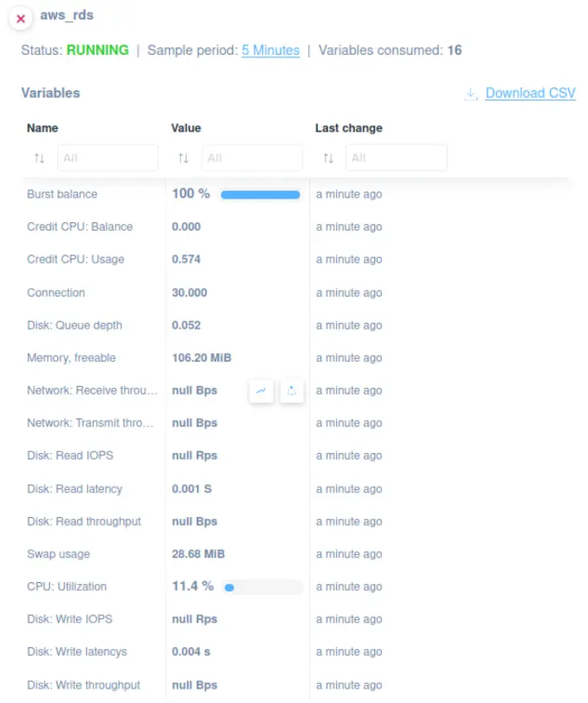Viewport: 588px width, 703px height.
Task: Click the Burst balance progress bar
Action: (x=260, y=194)
